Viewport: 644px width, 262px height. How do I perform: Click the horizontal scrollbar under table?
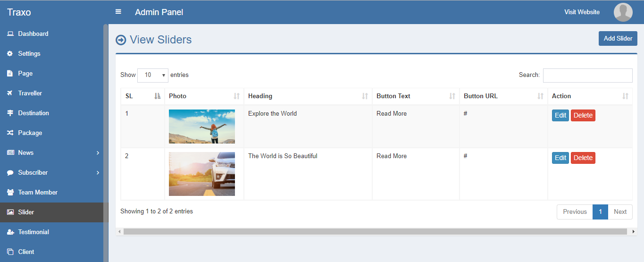tap(375, 232)
